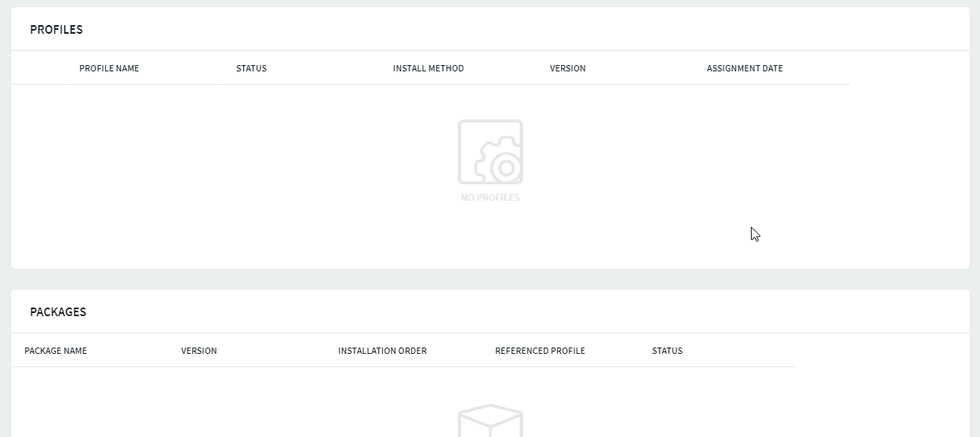Click the PROFILES section heading
The height and width of the screenshot is (437, 980).
(x=56, y=30)
